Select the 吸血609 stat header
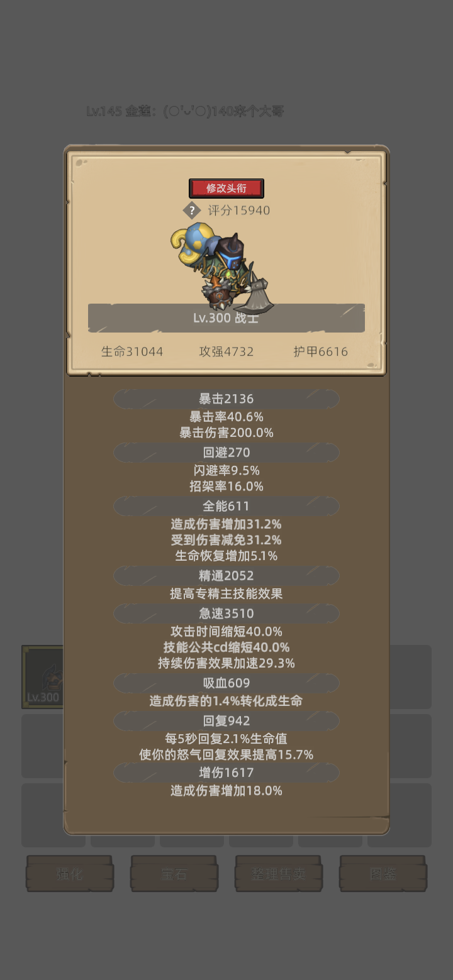453x980 pixels. pyautogui.click(x=226, y=683)
